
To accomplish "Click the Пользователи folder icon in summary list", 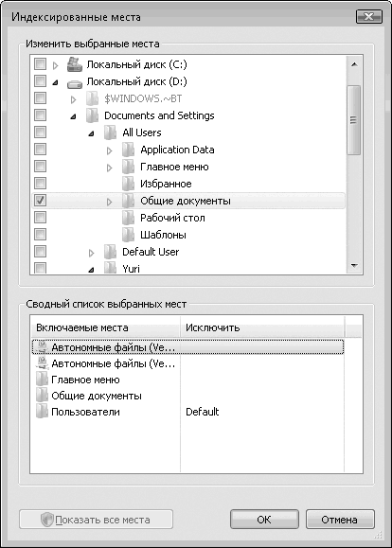I will pyautogui.click(x=42, y=412).
